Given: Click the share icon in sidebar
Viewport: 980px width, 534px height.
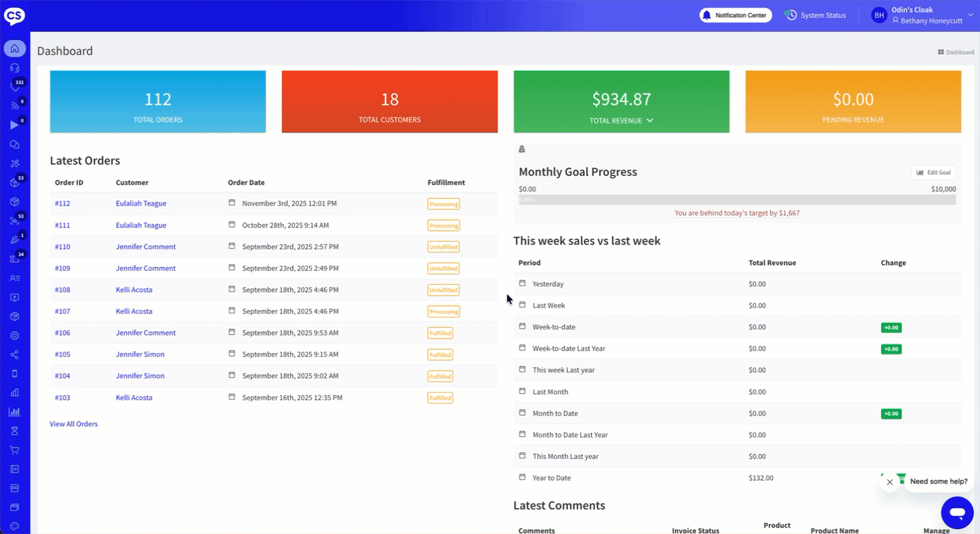Looking at the screenshot, I should (14, 355).
